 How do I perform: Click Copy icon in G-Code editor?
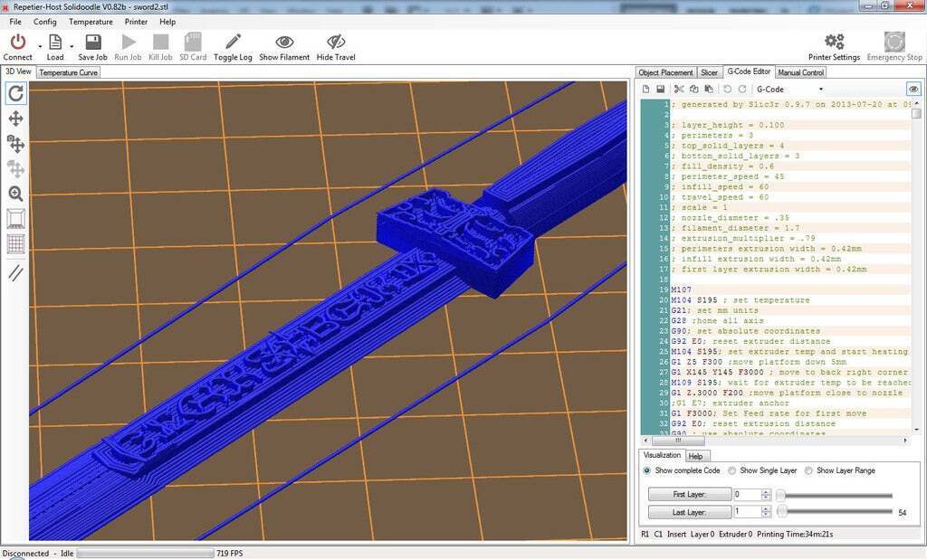pos(693,90)
